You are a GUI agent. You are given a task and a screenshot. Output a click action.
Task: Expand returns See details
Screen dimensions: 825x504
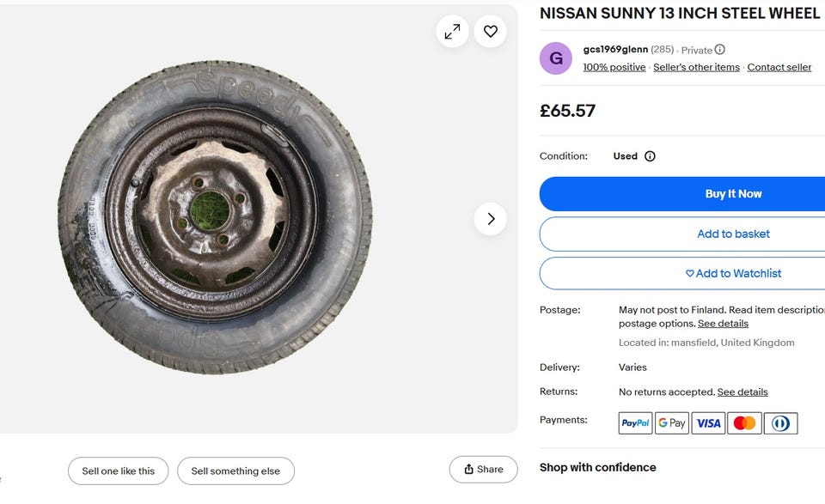(742, 392)
